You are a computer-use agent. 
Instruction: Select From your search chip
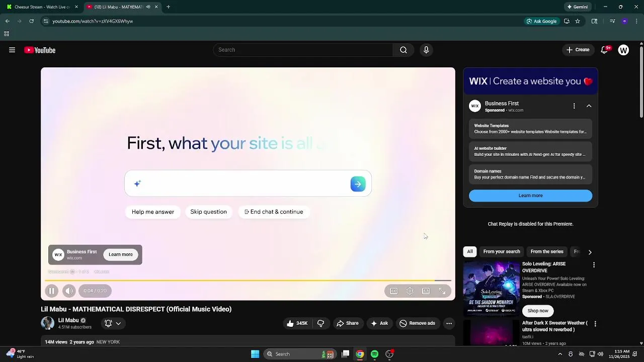tap(502, 251)
